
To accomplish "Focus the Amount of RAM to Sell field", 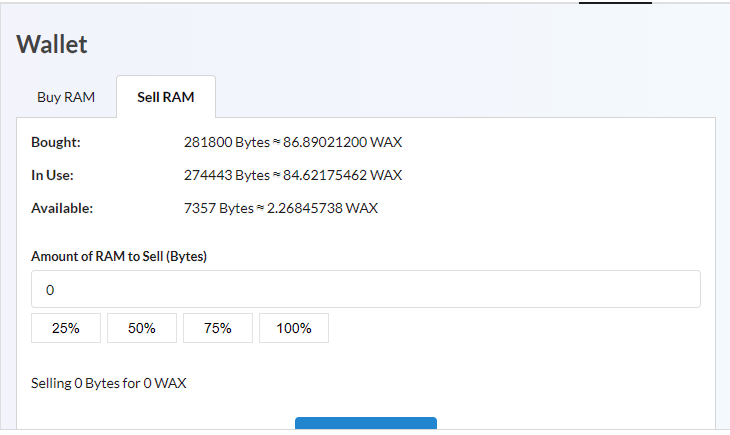I will pos(365,289).
